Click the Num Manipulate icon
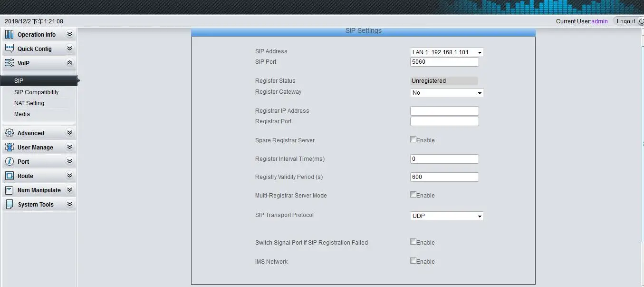Screen dimensions: 644x287 [10, 190]
